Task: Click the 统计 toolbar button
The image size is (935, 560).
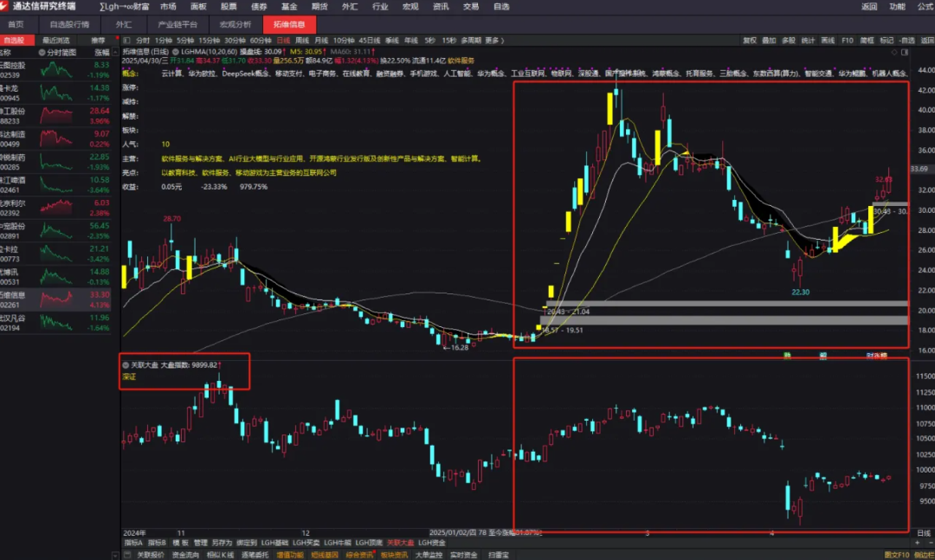Action: (x=808, y=41)
